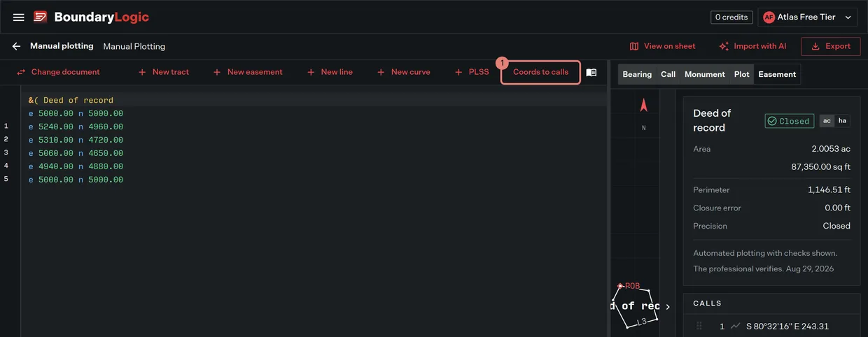Click the 87,350.00 sq ft value
Viewport: 868px width, 337px height.
click(x=820, y=167)
